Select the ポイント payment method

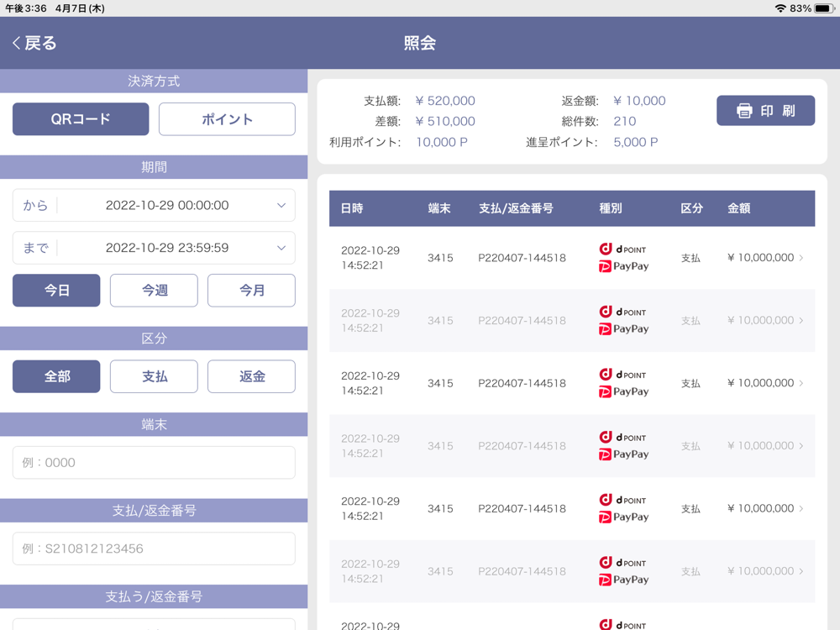point(227,119)
